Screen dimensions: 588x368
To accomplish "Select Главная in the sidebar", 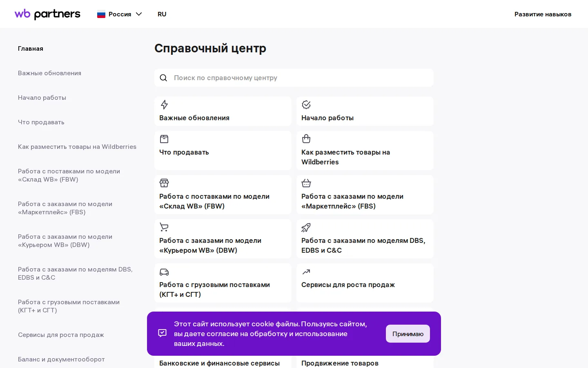I will point(31,49).
